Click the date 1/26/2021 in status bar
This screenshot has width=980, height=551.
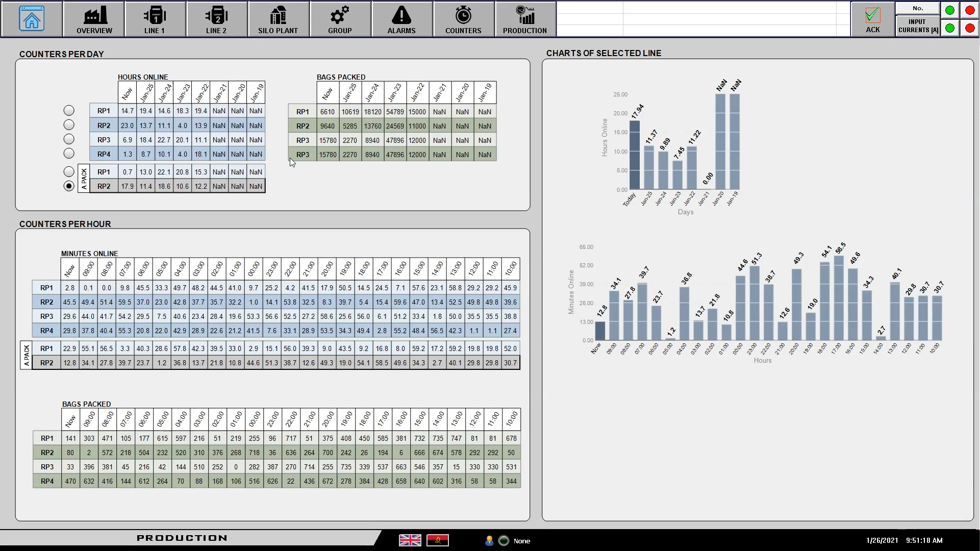pyautogui.click(x=882, y=540)
